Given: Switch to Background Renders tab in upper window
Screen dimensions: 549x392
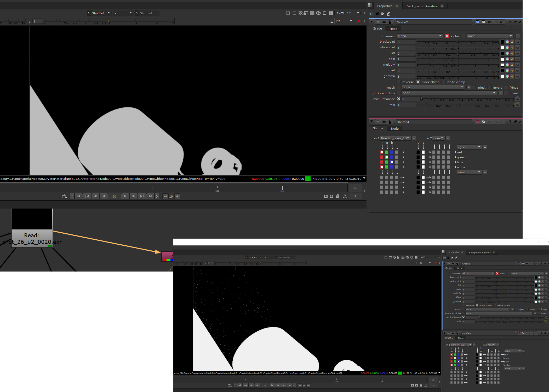Looking at the screenshot, I should [422, 6].
